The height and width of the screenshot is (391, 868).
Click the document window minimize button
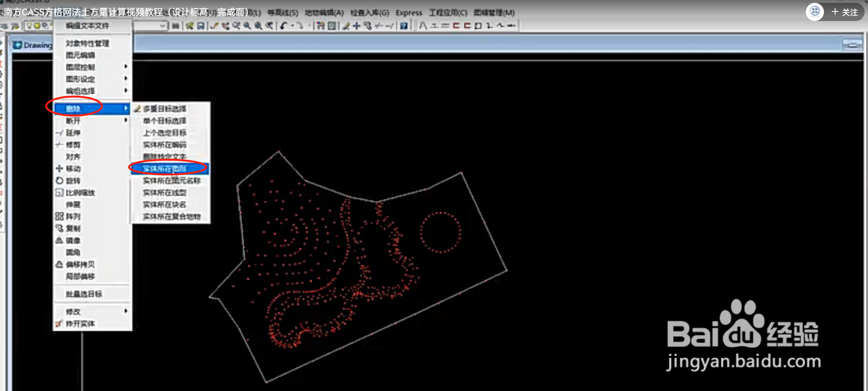pyautogui.click(x=852, y=45)
